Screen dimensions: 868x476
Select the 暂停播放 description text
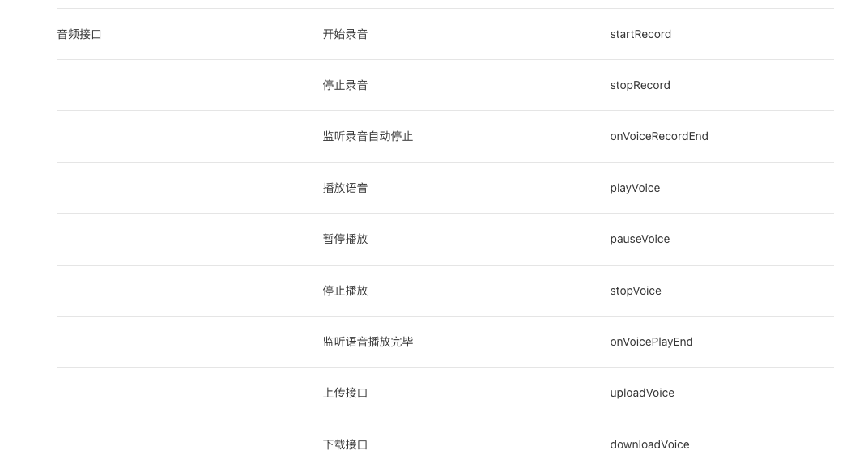345,239
